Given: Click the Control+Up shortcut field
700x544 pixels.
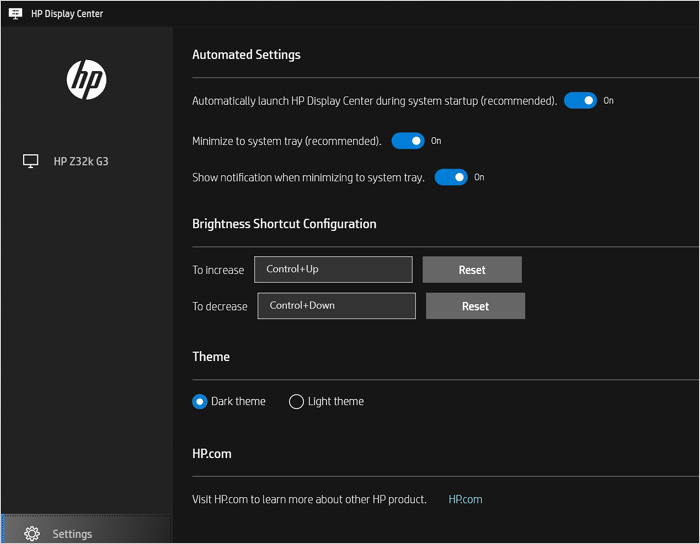Looking at the screenshot, I should [x=333, y=269].
